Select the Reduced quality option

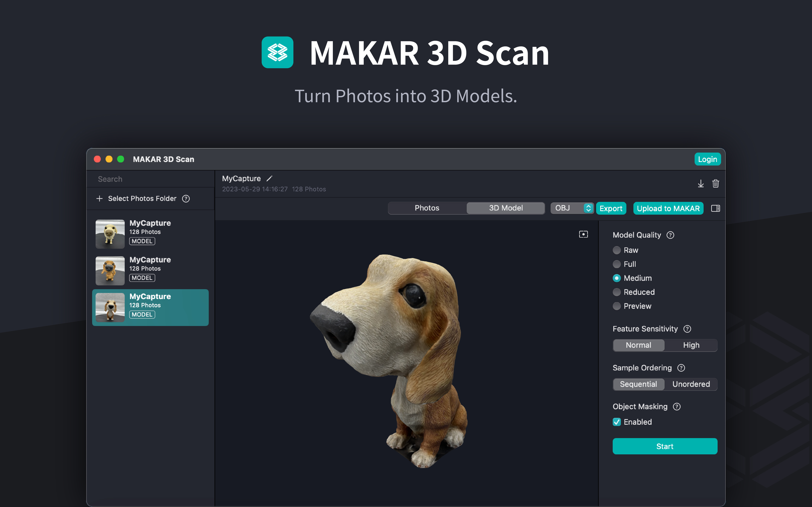[617, 292]
